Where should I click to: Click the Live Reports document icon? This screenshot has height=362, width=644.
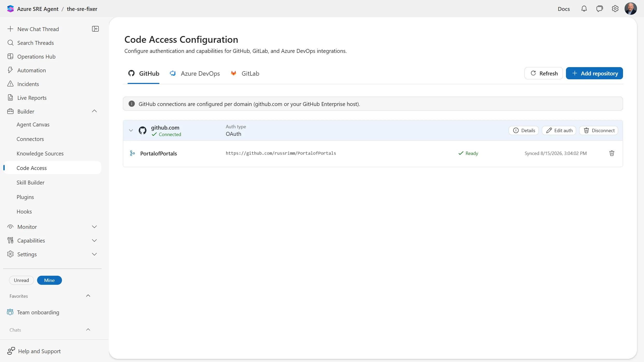(x=10, y=97)
